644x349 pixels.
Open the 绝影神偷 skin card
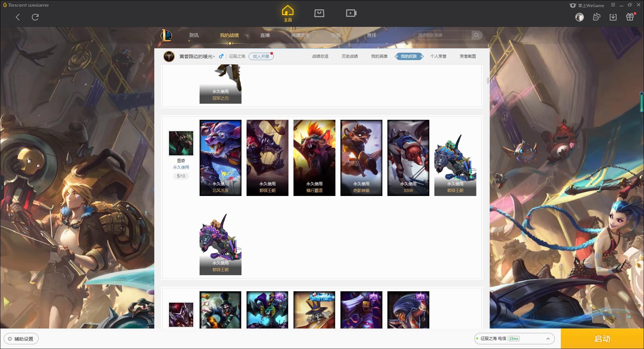(361, 158)
